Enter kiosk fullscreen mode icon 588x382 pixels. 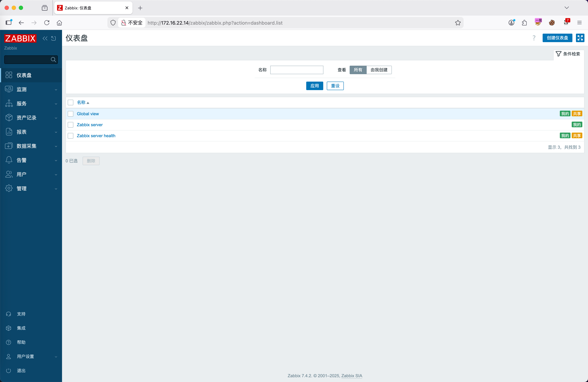tap(580, 38)
